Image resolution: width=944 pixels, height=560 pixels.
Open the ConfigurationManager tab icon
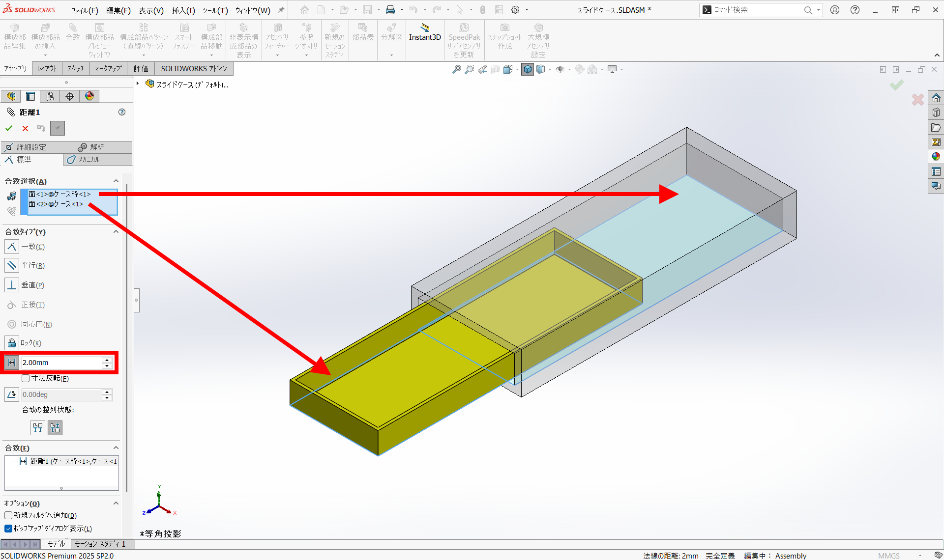coord(50,96)
